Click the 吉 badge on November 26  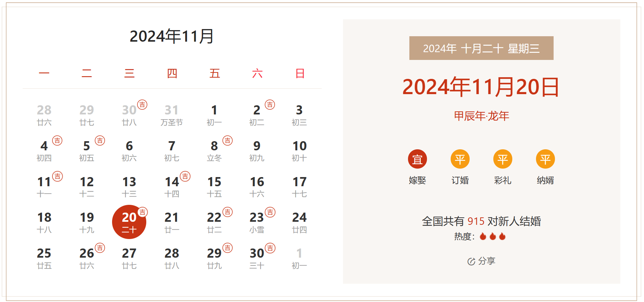coord(100,248)
